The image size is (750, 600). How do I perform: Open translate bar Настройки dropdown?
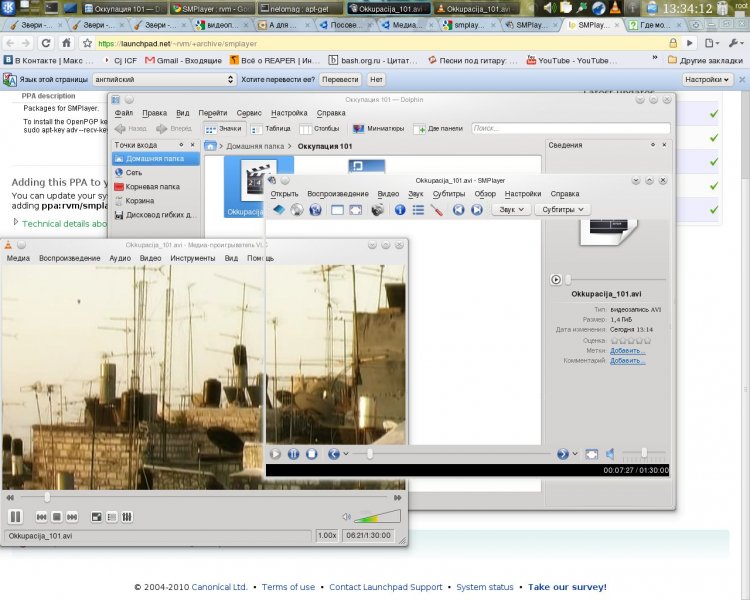(707, 79)
